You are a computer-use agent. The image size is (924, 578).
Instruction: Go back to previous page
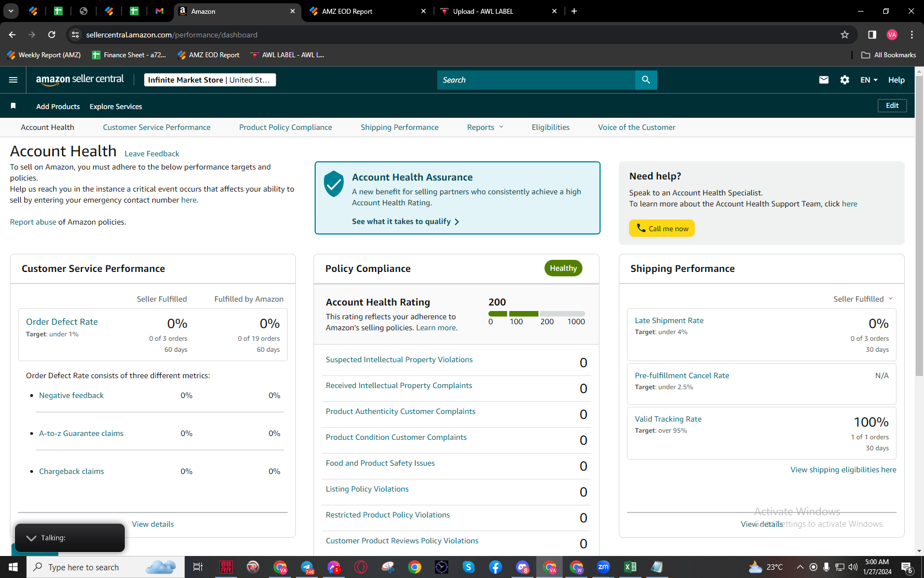pyautogui.click(x=12, y=35)
